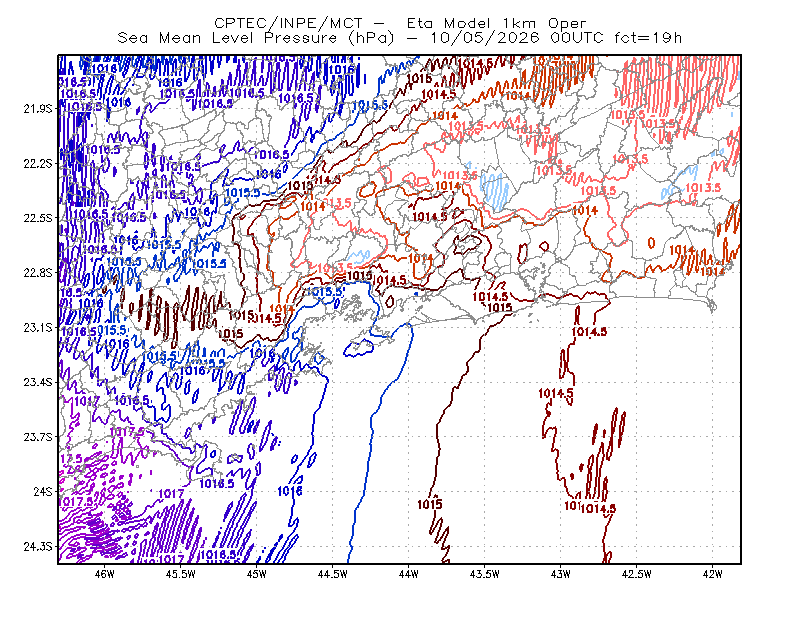
Task: Select the 23.1S latitude axis label
Action: point(38,328)
